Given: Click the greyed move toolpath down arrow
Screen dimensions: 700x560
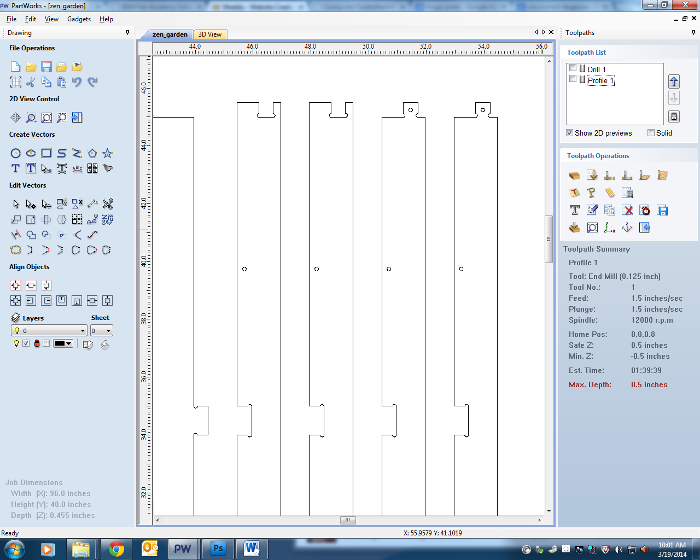Looking at the screenshot, I should click(674, 98).
